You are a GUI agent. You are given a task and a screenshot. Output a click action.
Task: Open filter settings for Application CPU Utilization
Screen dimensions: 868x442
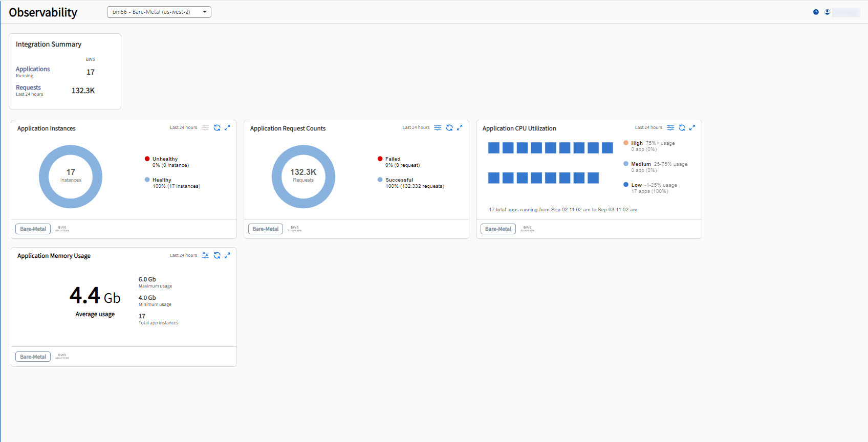pos(670,128)
